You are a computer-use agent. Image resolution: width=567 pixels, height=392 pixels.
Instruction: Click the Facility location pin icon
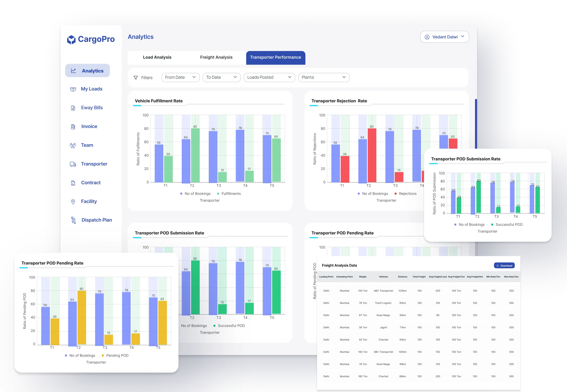pos(73,202)
